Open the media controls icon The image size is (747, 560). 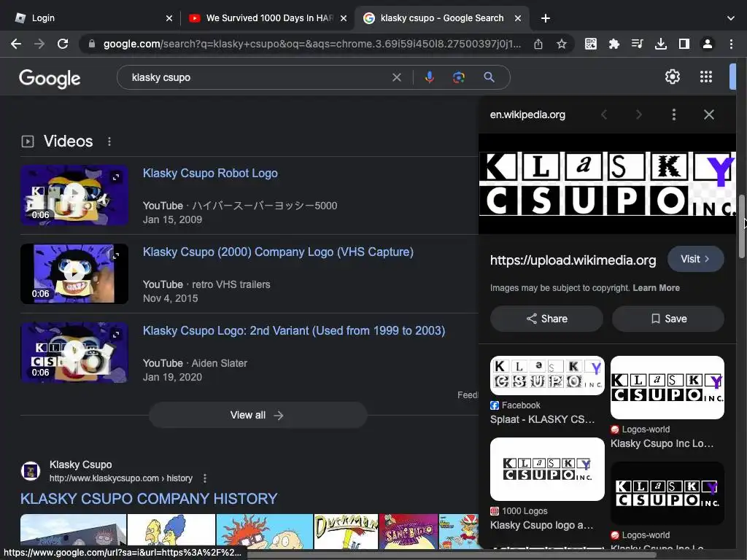(637, 44)
